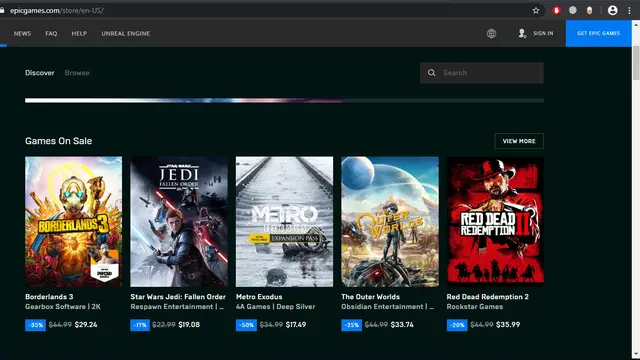Click the -20% discount badge

(457, 325)
